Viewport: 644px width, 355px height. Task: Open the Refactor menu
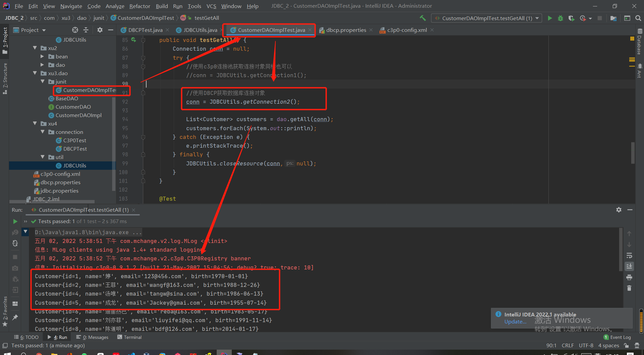click(140, 6)
